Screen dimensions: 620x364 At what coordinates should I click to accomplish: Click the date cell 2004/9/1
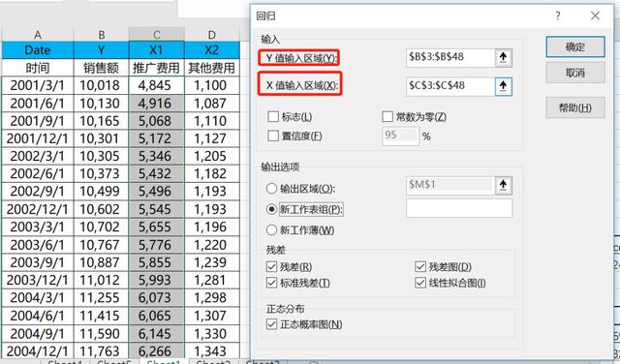pyautogui.click(x=38, y=333)
